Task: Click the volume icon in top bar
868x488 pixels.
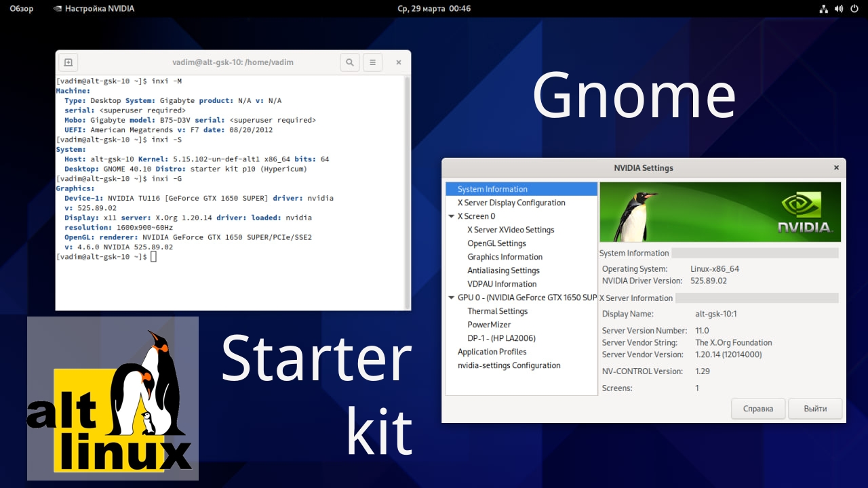Action: click(838, 9)
